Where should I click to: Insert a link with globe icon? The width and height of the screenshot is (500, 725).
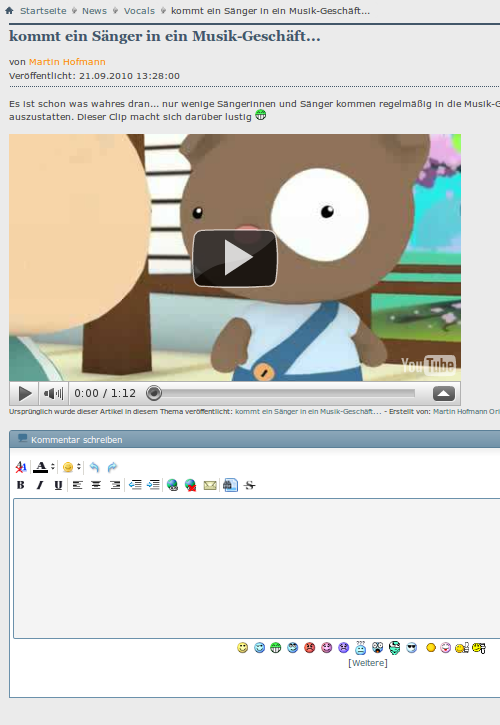click(173, 485)
